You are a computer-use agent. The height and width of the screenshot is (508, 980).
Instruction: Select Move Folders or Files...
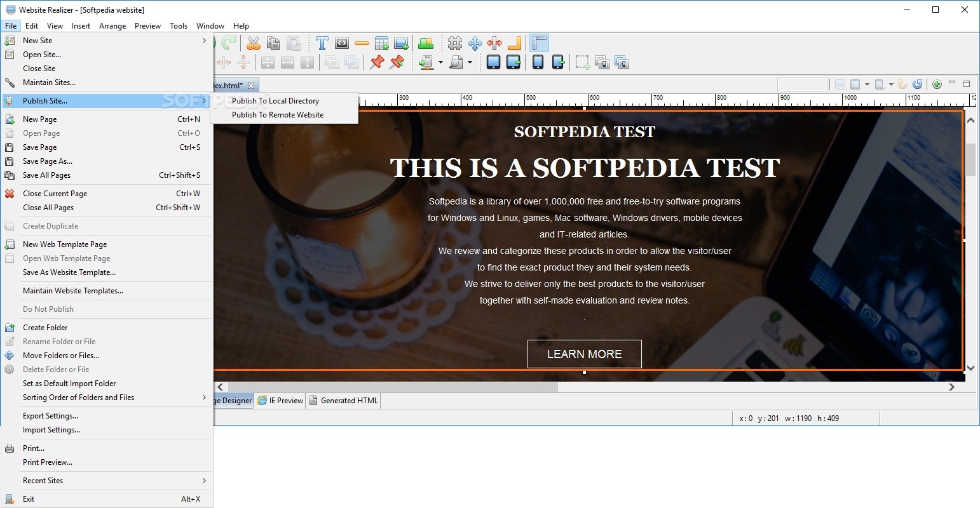click(x=107, y=356)
